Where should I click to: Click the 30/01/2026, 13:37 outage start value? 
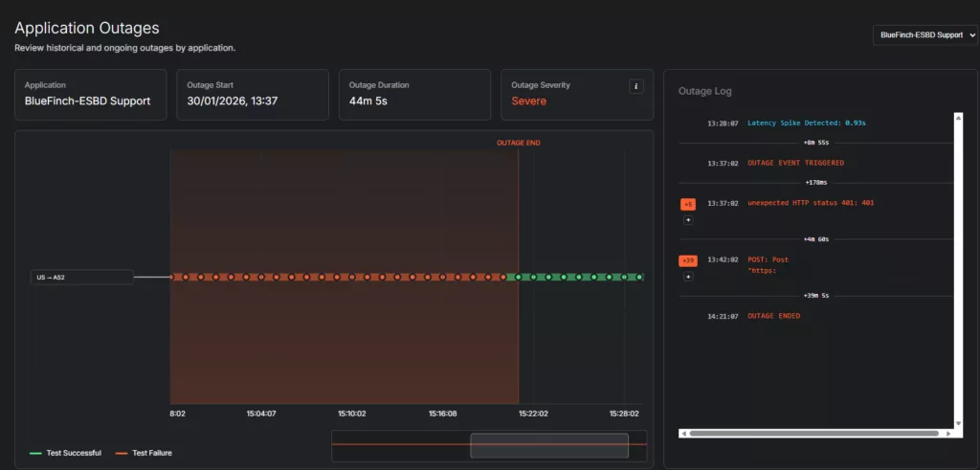pyautogui.click(x=232, y=101)
